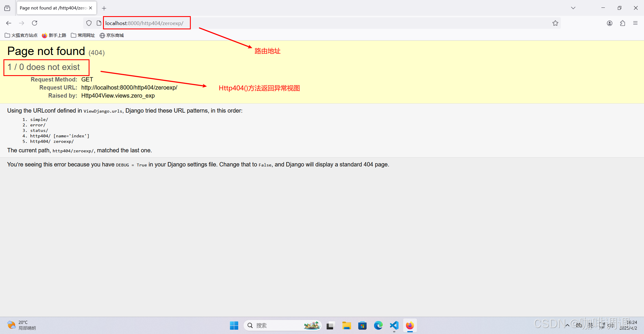Image resolution: width=644 pixels, height=334 pixels.
Task: Bookmark this page with the star
Action: [555, 23]
